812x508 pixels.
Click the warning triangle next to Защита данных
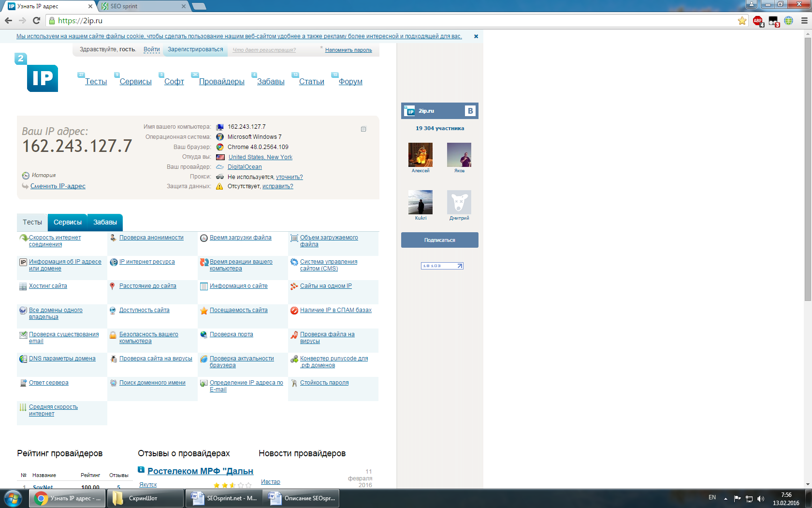pos(219,186)
